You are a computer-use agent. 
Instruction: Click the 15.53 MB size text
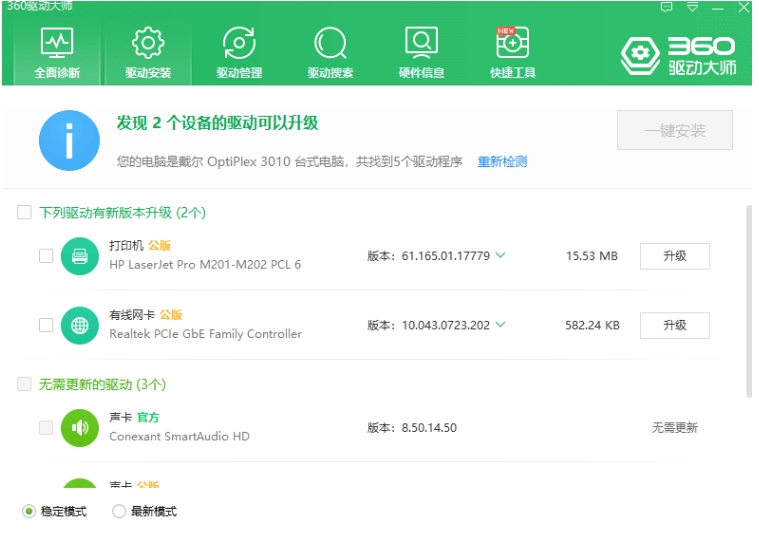click(x=592, y=256)
